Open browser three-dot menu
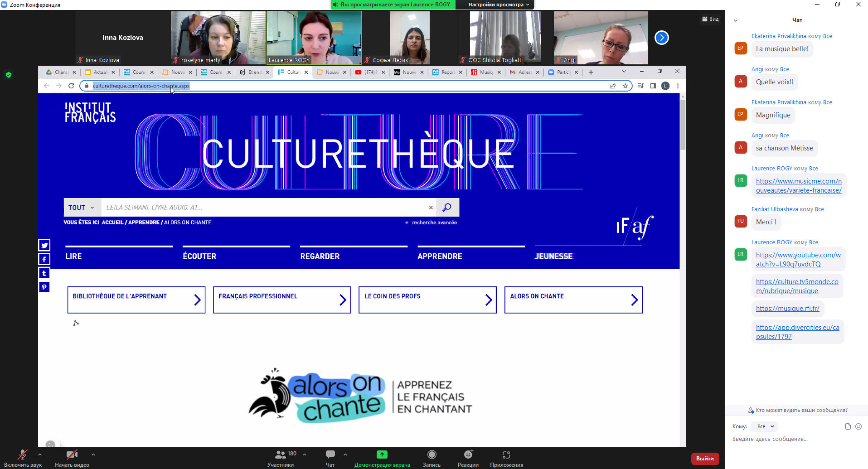 pyautogui.click(x=678, y=86)
